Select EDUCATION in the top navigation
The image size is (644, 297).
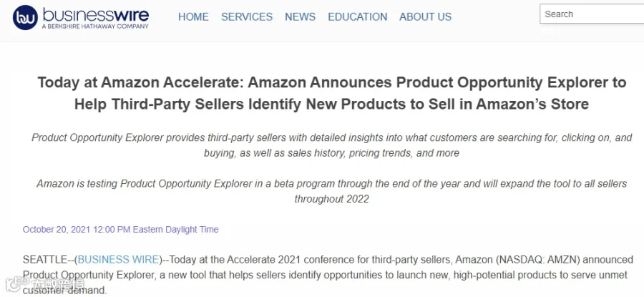pyautogui.click(x=357, y=17)
